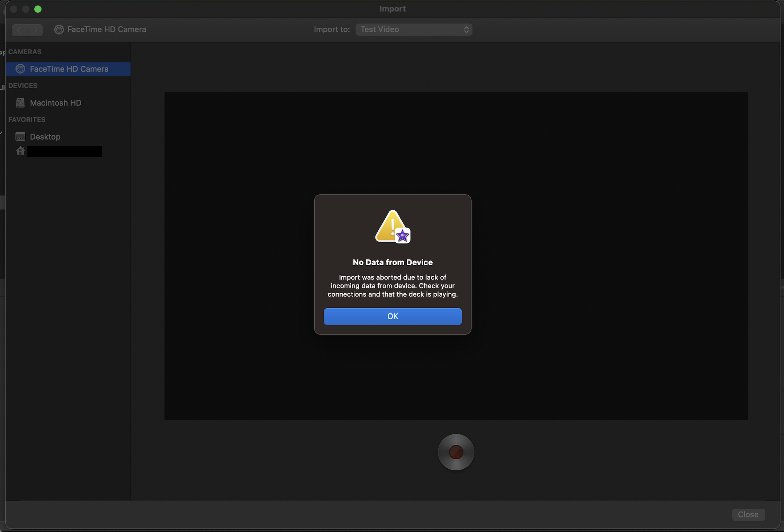Select FaceTime HD Camera in the sidebar

69,69
